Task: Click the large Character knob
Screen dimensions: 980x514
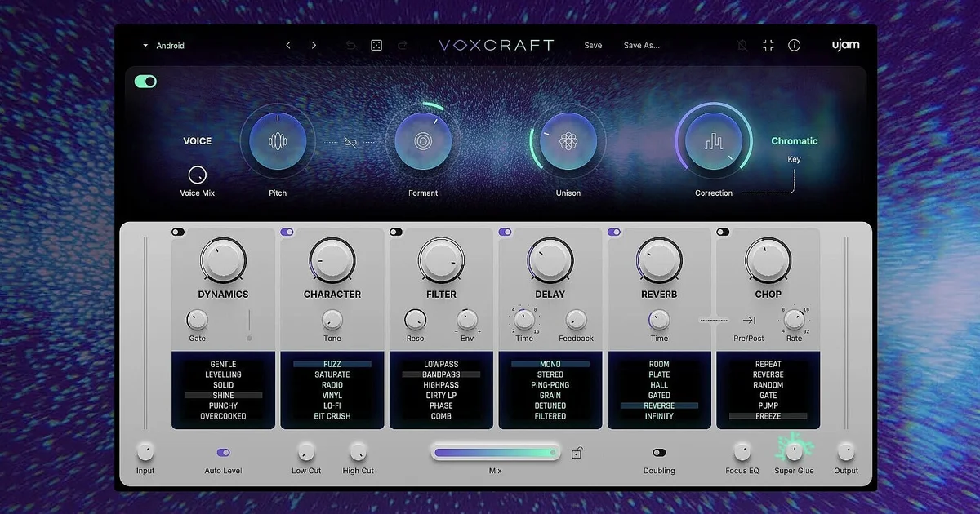Action: tap(332, 261)
